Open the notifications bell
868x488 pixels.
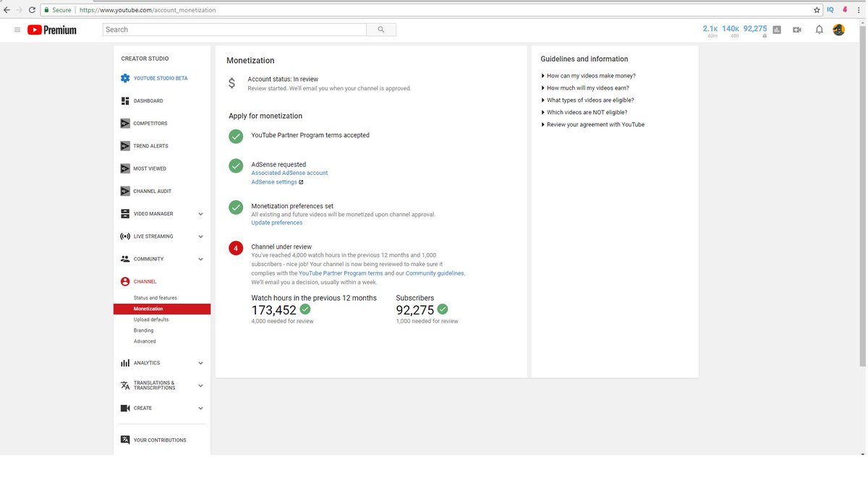(x=820, y=30)
